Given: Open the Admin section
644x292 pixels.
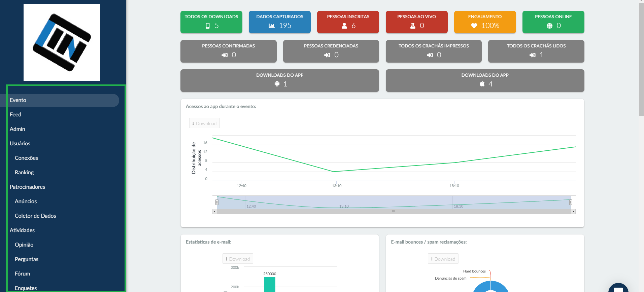Looking at the screenshot, I should click(x=18, y=129).
